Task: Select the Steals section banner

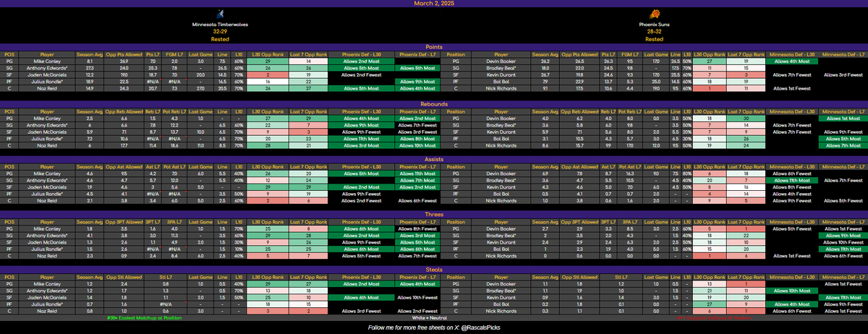Action: tap(434, 269)
